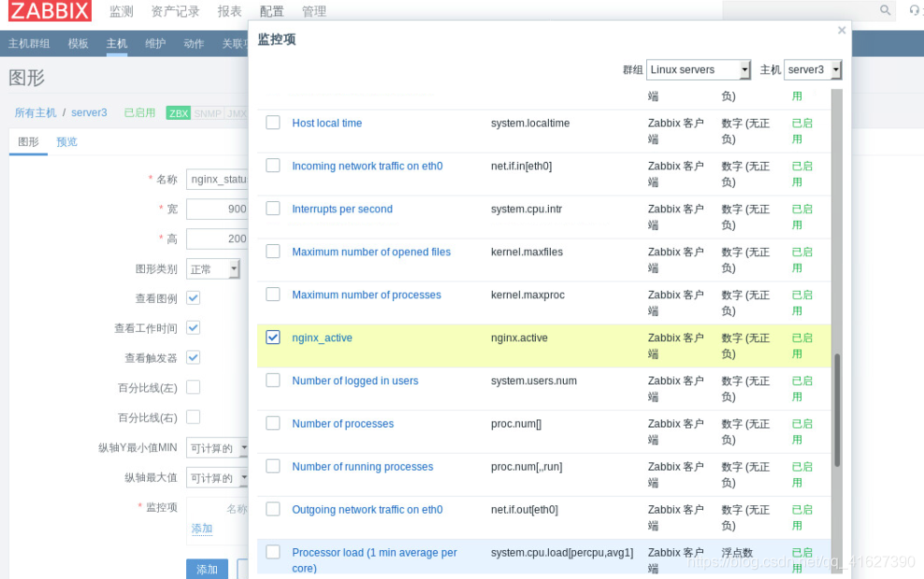The image size is (924, 579).
Task: Select Interrupts per second item link
Action: [x=342, y=209]
